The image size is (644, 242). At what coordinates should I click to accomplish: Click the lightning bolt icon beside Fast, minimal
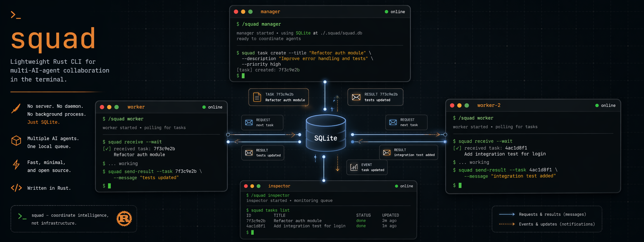tap(16, 164)
